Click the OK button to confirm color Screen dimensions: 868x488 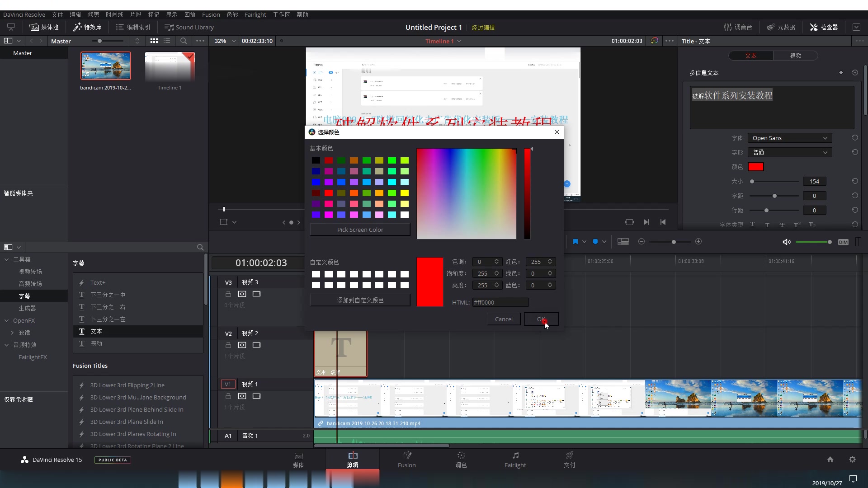point(541,319)
